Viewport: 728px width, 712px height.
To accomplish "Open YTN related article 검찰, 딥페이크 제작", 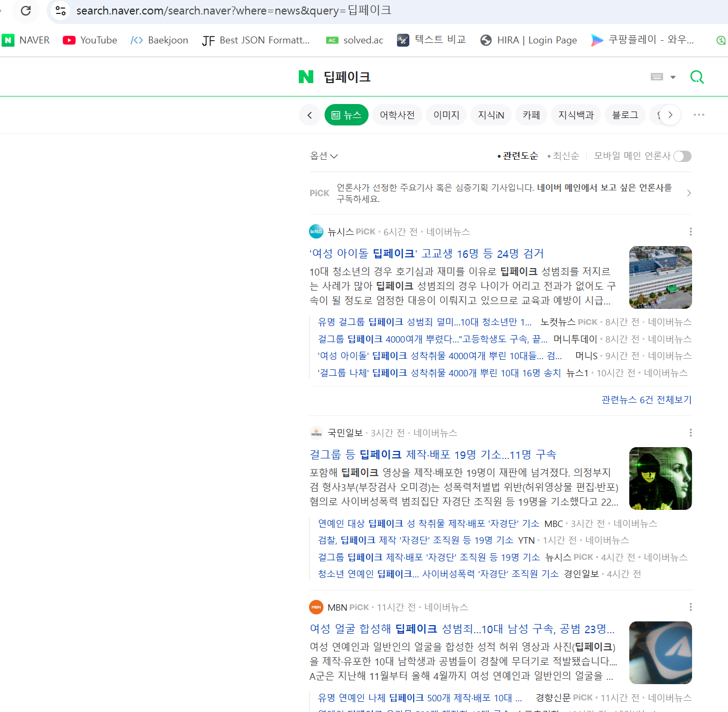I will (x=416, y=540).
